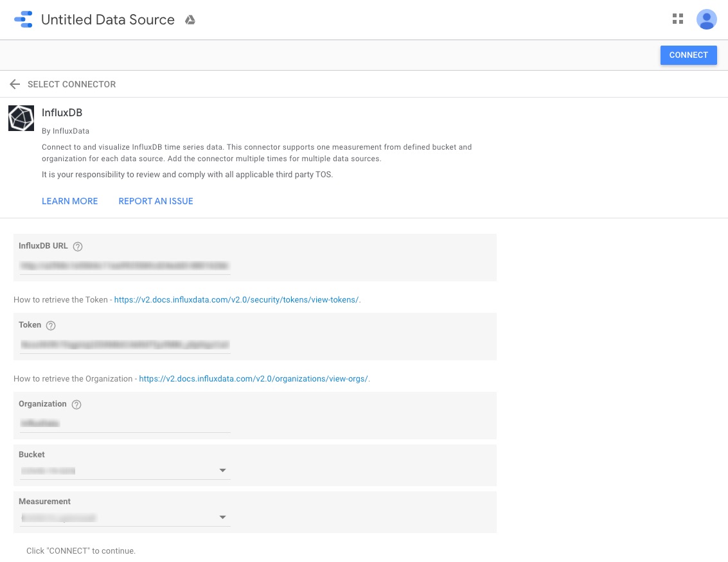Show help for InfluxDB URL field

coord(78,247)
